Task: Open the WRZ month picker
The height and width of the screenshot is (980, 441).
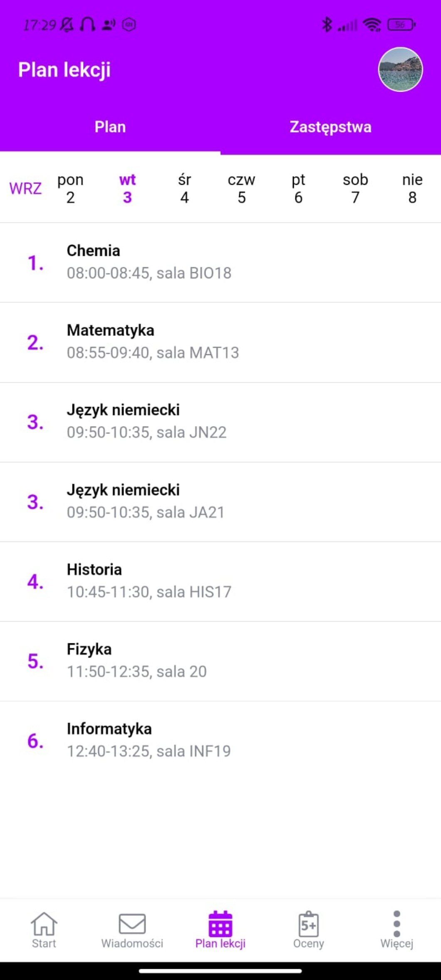Action: (x=25, y=189)
